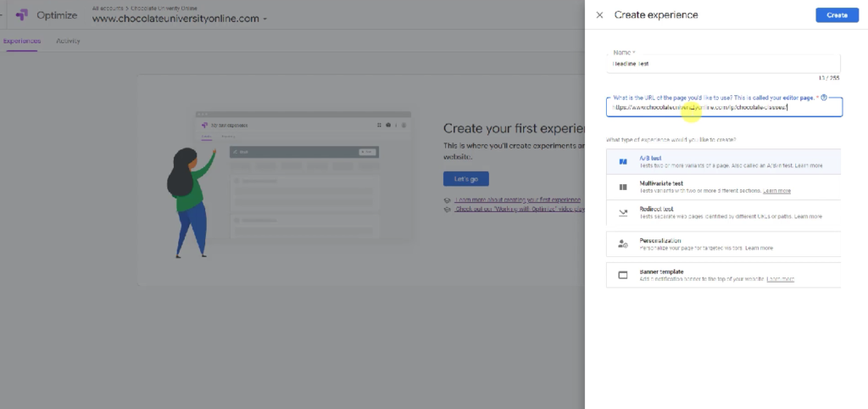The height and width of the screenshot is (409, 868).
Task: Open Learn more link for A/B test
Action: [808, 165]
